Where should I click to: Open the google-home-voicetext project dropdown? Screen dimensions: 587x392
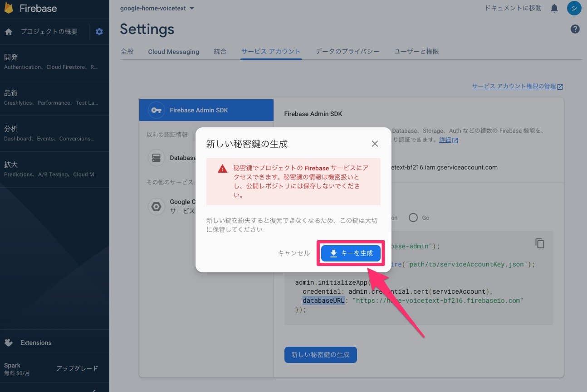(x=157, y=8)
